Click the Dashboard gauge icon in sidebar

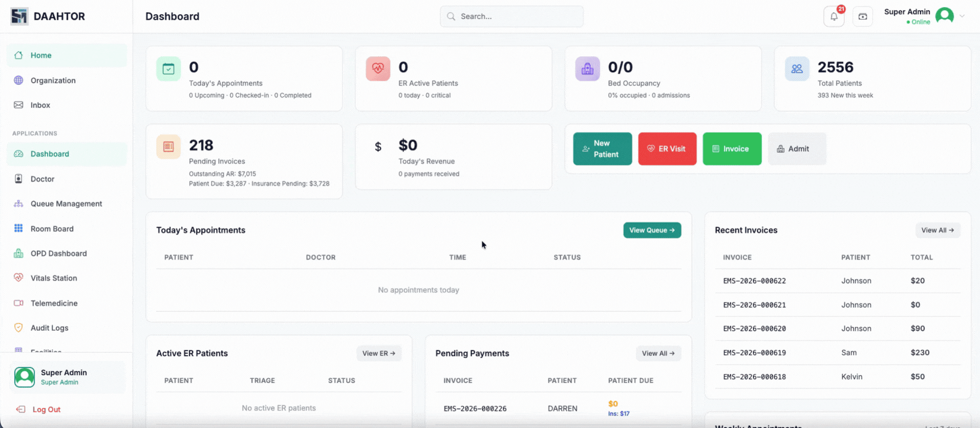tap(18, 154)
